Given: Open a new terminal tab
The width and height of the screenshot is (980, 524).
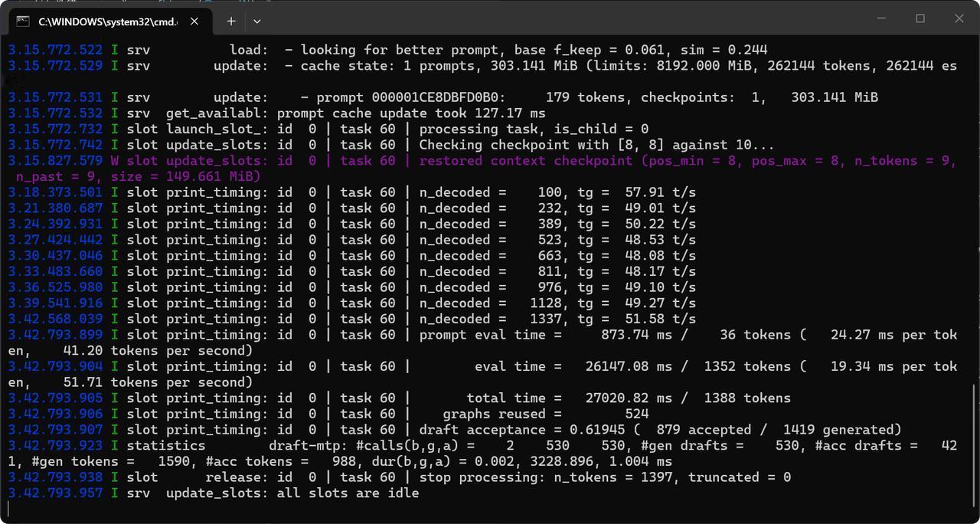Looking at the screenshot, I should [231, 21].
